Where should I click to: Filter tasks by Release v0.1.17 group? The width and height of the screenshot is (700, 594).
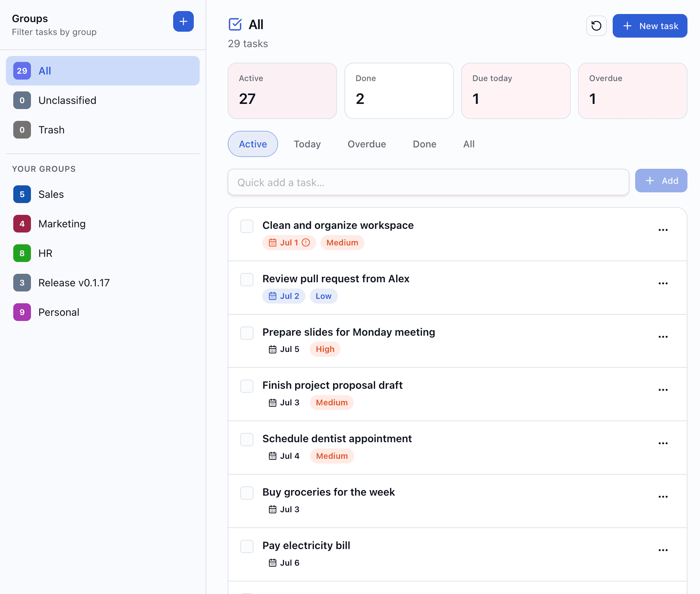(x=103, y=283)
